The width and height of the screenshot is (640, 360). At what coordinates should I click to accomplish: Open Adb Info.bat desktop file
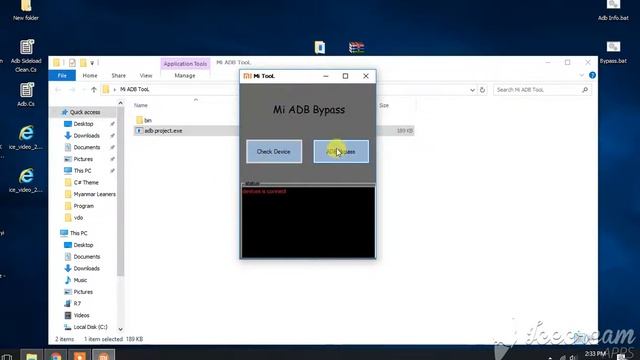coord(613,10)
